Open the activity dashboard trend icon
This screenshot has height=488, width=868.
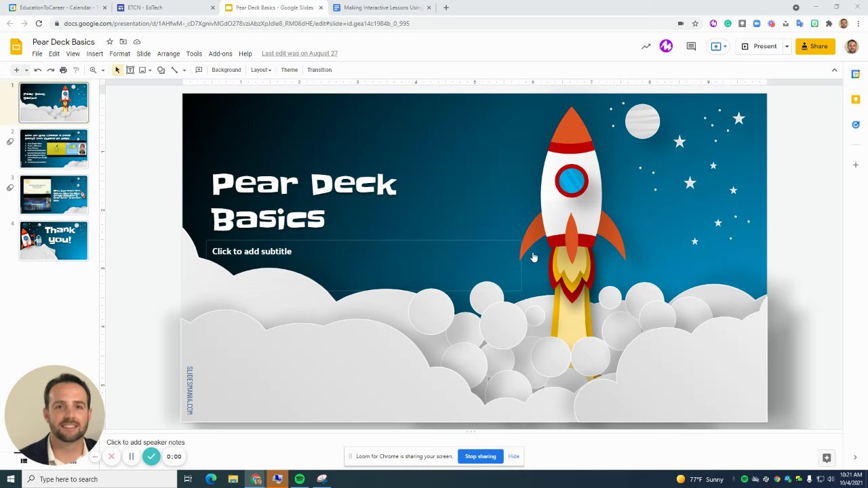pos(646,47)
